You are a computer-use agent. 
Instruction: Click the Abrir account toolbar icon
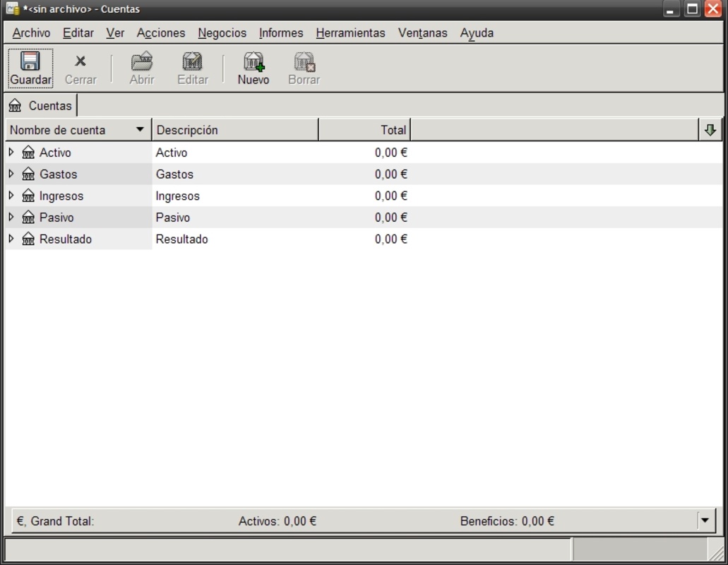[x=142, y=61]
